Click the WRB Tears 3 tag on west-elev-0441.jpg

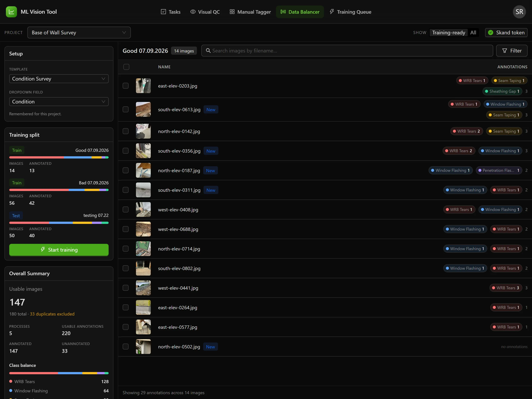pos(506,288)
